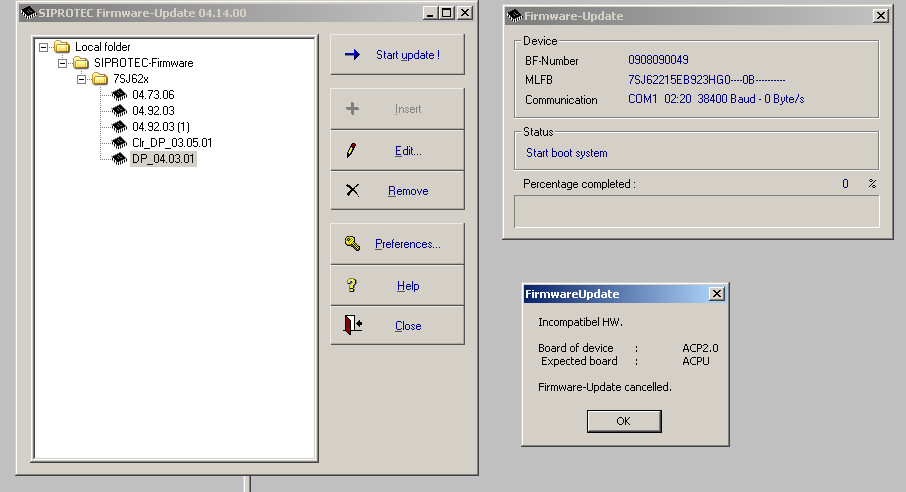Minimize the SIPROTEC Firmware-Update window

pos(429,13)
